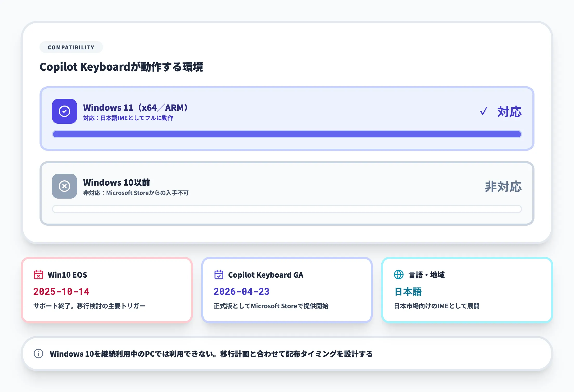The image size is (574, 392).
Task: Toggle the 対応 status label
Action: 509,112
